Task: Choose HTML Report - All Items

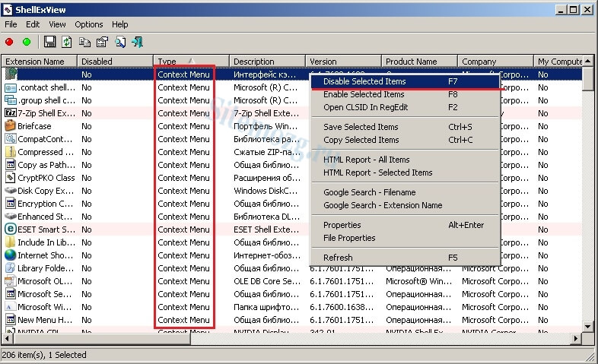Action: point(405,160)
